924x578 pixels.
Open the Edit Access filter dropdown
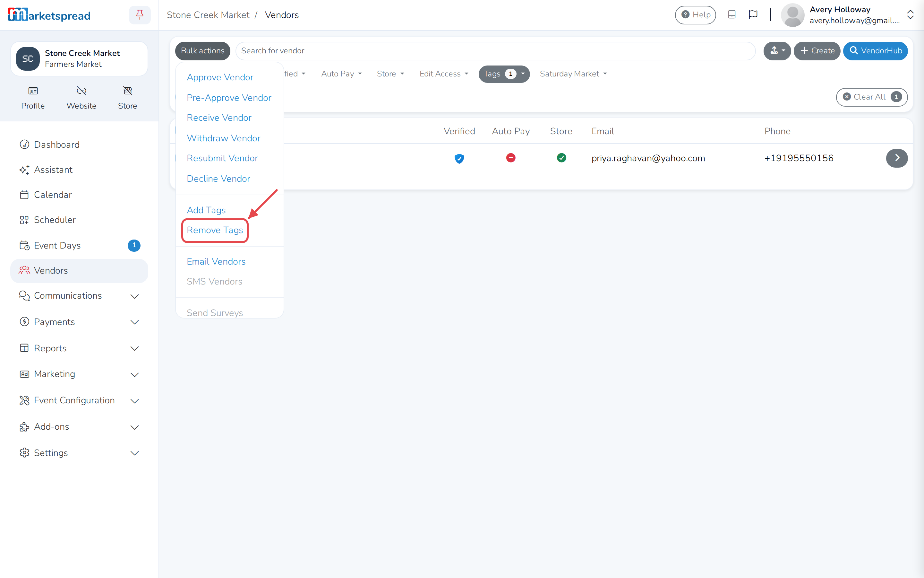click(x=444, y=74)
